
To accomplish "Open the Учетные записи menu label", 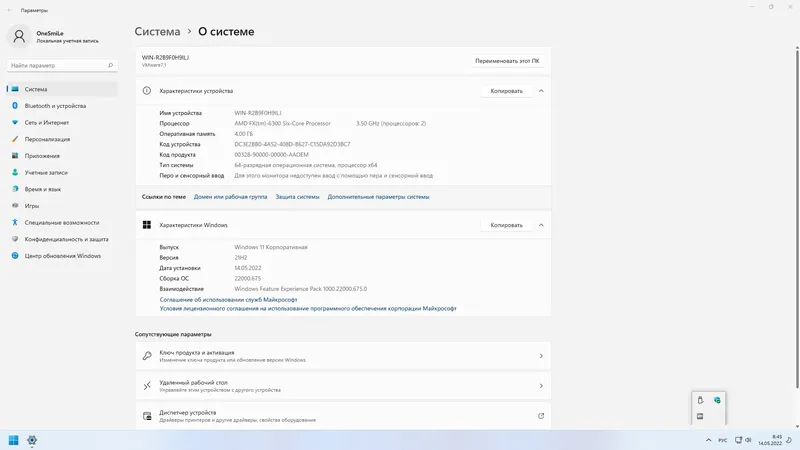I will coord(46,172).
